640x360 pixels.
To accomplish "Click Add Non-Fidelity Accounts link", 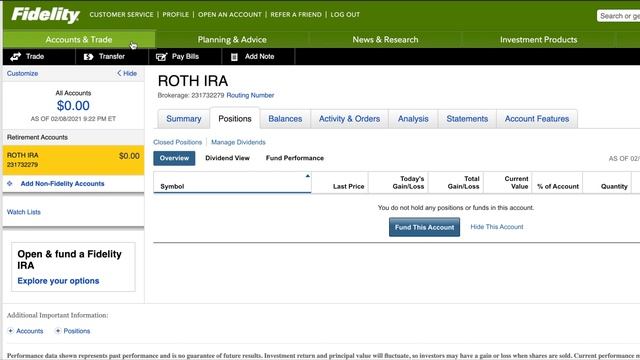I will tap(62, 184).
